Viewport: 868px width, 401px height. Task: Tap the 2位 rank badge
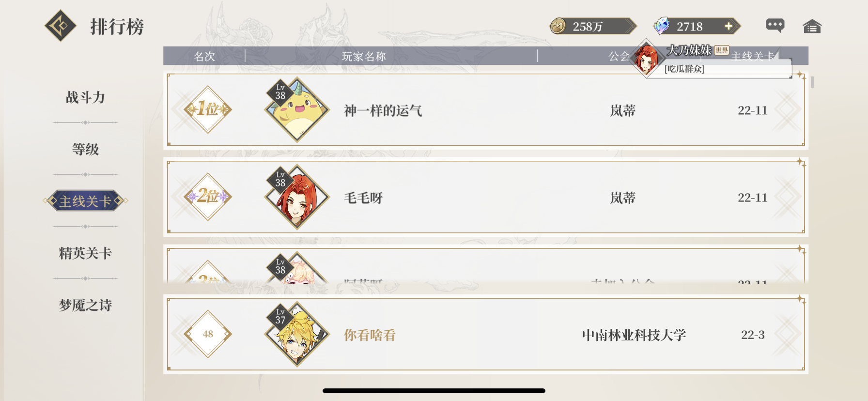click(x=208, y=197)
